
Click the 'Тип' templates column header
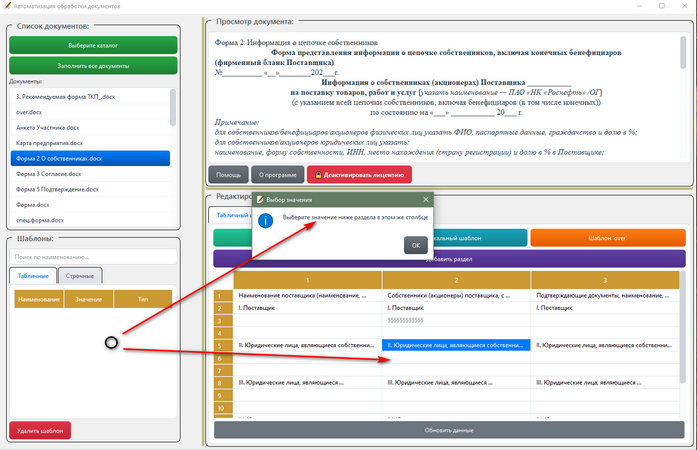(143, 299)
